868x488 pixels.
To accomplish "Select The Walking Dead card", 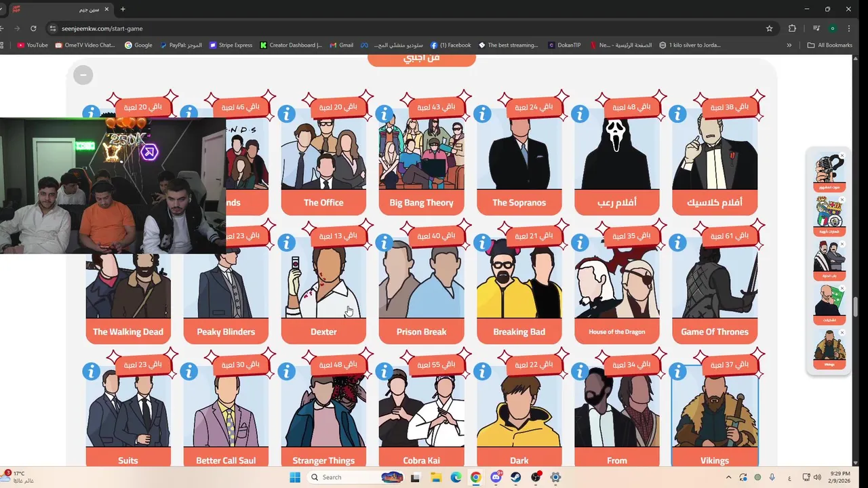I will pos(128,298).
